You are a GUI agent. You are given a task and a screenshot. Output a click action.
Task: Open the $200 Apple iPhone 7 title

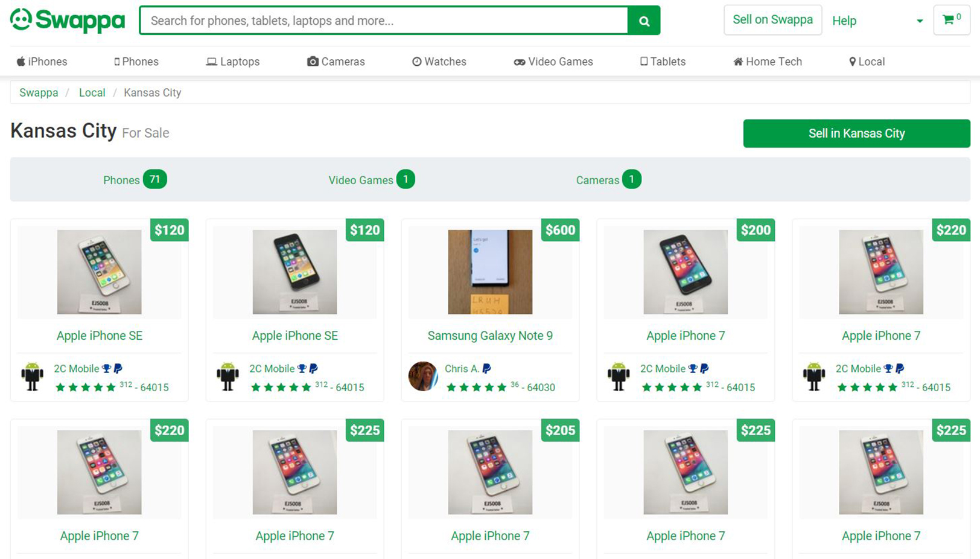pos(686,336)
